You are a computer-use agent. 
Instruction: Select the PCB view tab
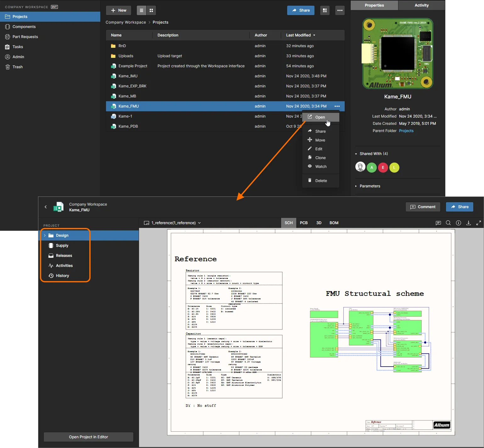304,223
